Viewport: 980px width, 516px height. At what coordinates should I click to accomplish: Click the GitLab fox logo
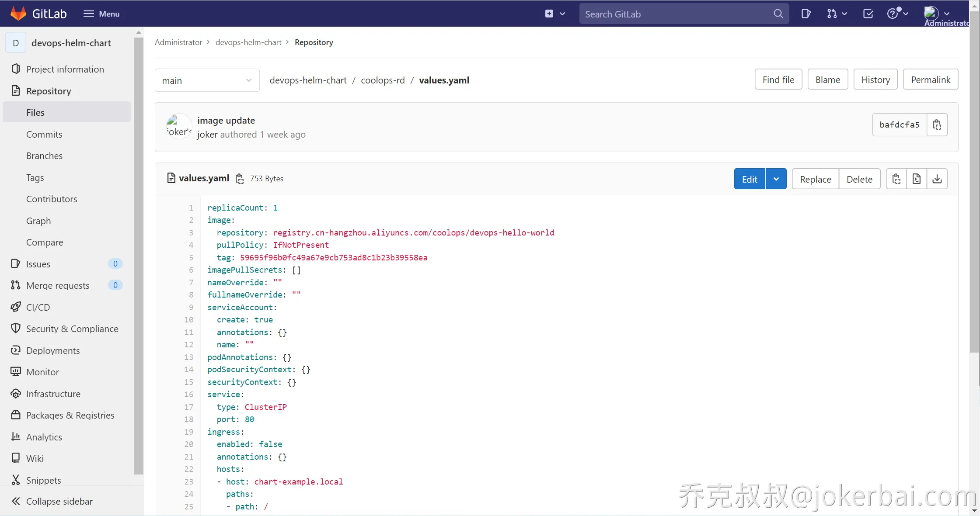click(18, 14)
